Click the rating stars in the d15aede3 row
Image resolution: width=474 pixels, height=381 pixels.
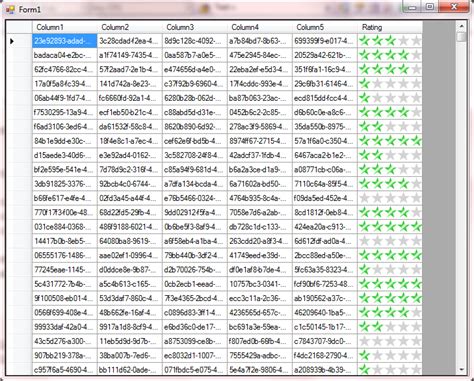coord(390,155)
